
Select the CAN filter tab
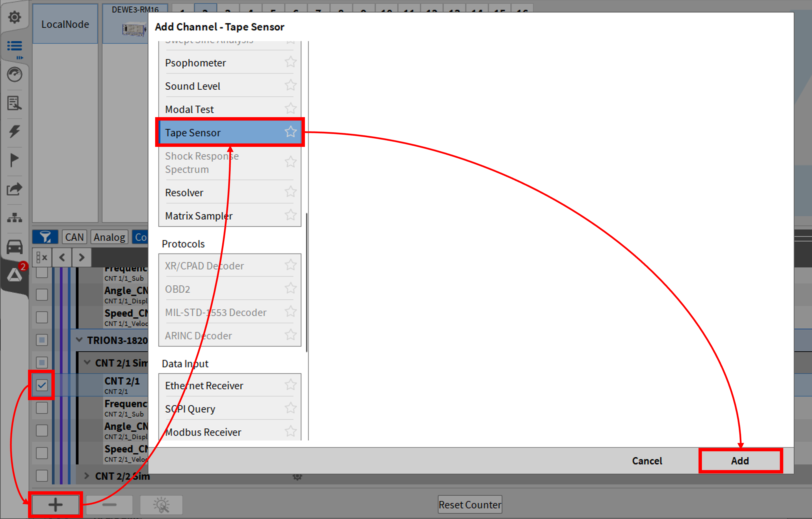[x=75, y=237]
